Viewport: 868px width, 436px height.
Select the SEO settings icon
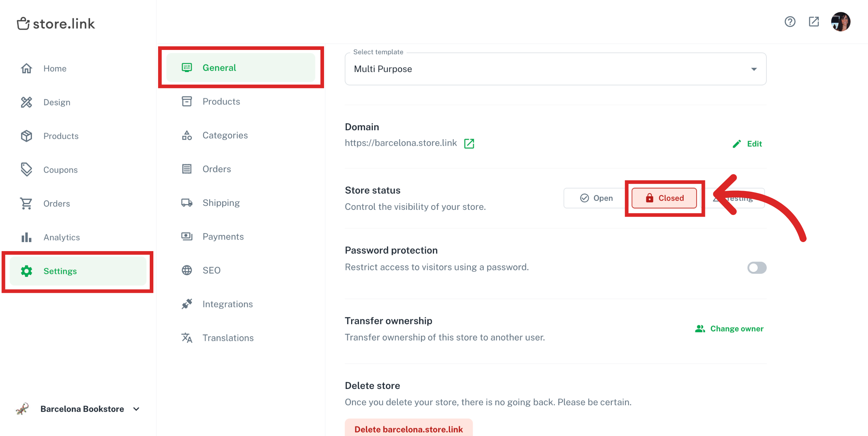[186, 270]
